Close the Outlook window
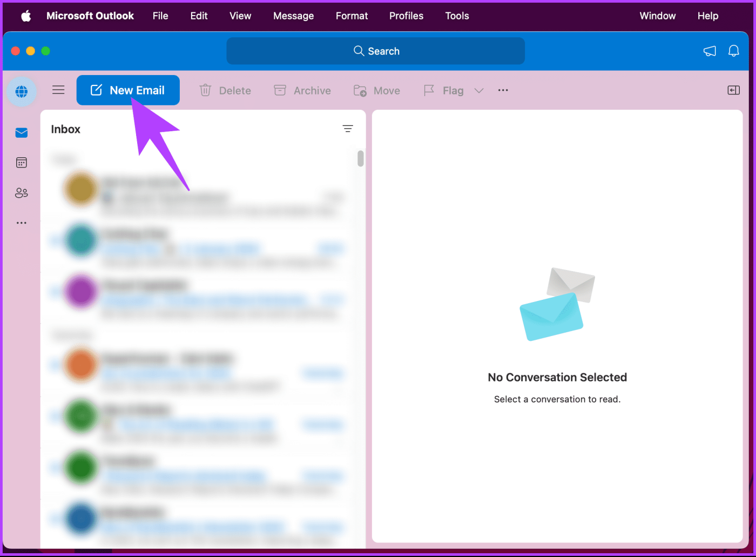The image size is (756, 557). click(x=16, y=51)
